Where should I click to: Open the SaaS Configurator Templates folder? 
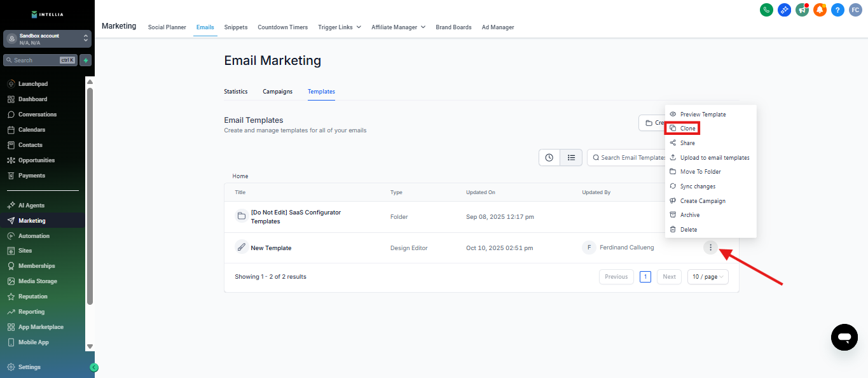pyautogui.click(x=296, y=216)
